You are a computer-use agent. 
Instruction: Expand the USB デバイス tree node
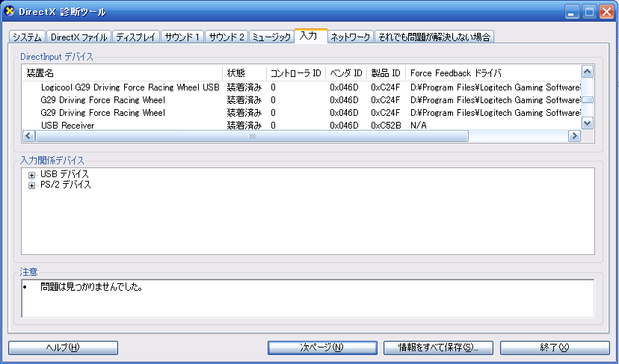tap(32, 175)
